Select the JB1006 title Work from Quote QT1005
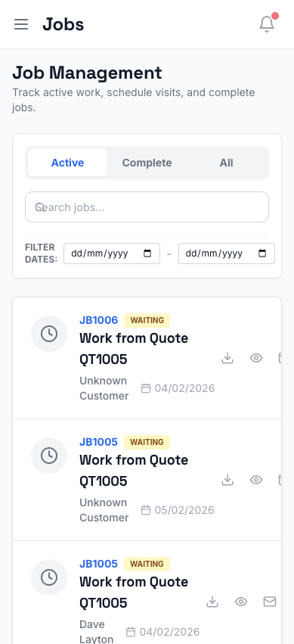The image size is (294, 644). (x=134, y=349)
